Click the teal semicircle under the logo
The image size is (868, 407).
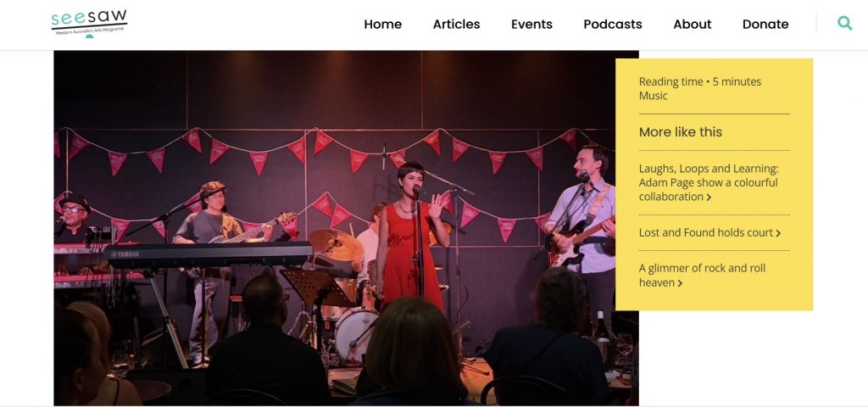(89, 36)
